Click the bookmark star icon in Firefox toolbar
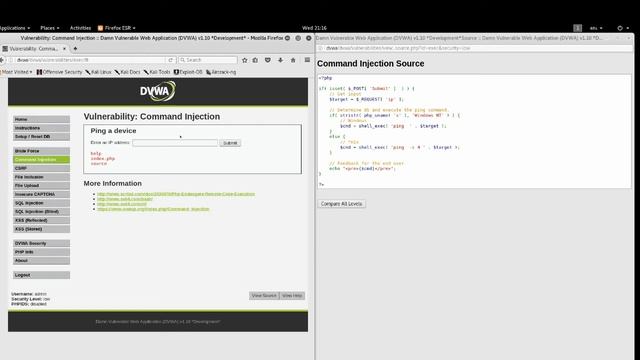640x360 pixels. (244, 60)
